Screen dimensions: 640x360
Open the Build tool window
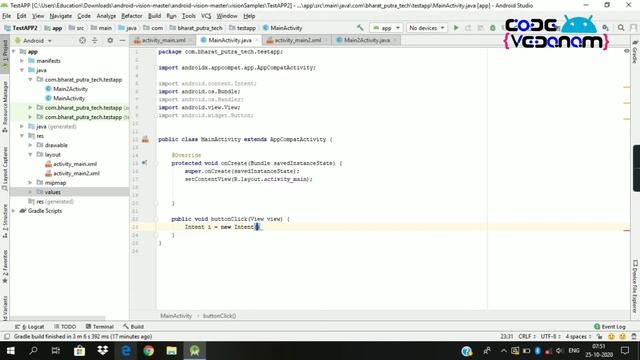click(x=133, y=327)
